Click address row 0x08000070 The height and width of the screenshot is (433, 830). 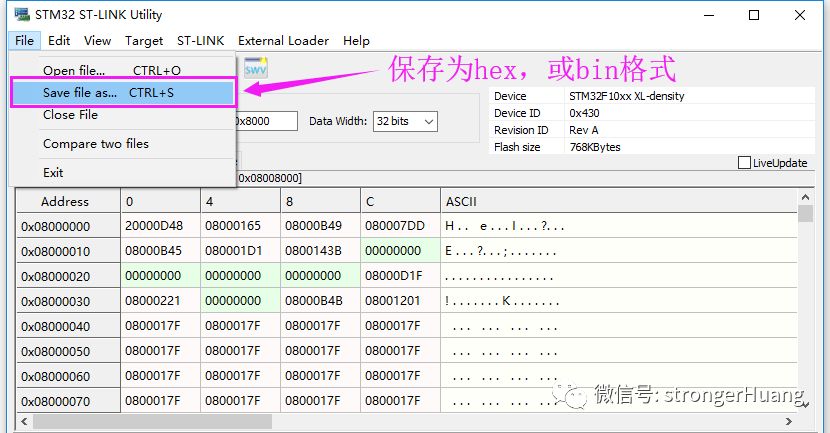[68, 401]
